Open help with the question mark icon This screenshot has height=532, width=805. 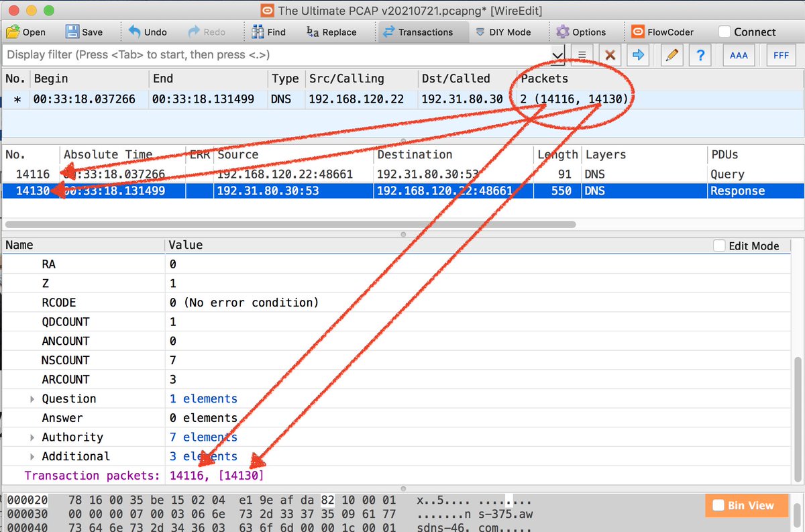pyautogui.click(x=700, y=55)
